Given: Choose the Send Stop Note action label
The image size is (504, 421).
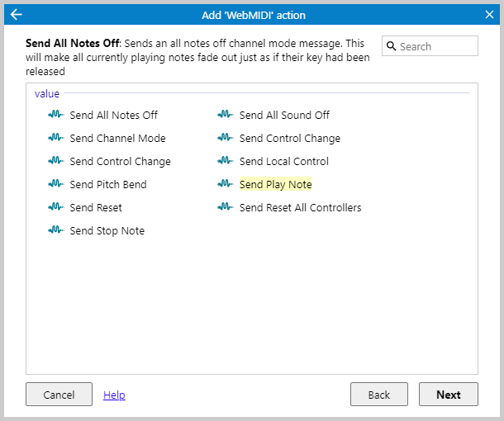Looking at the screenshot, I should (107, 231).
